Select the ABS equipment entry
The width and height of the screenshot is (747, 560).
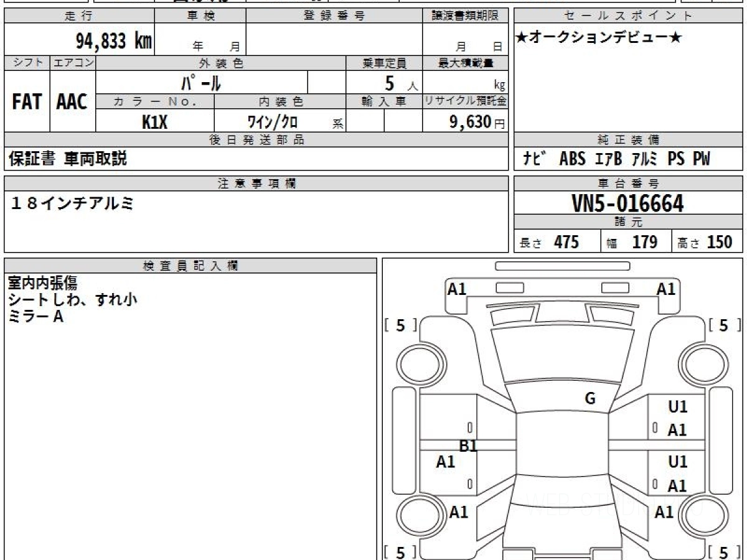573,159
